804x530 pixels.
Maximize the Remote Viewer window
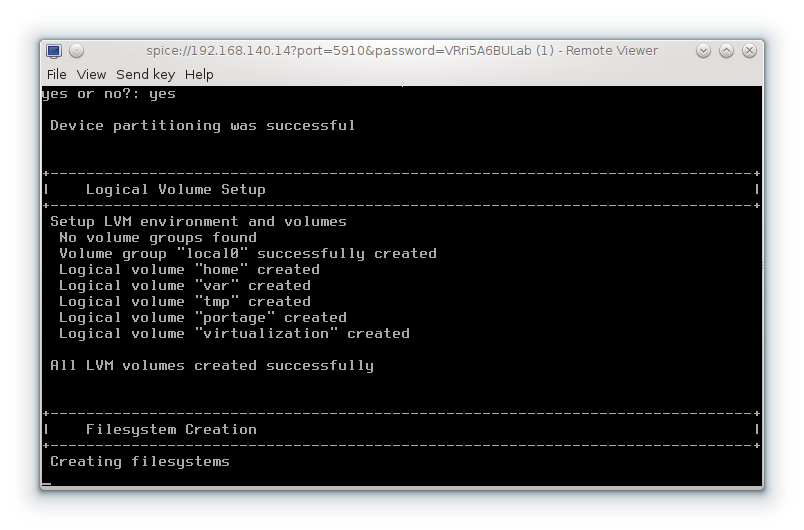pyautogui.click(x=726, y=51)
